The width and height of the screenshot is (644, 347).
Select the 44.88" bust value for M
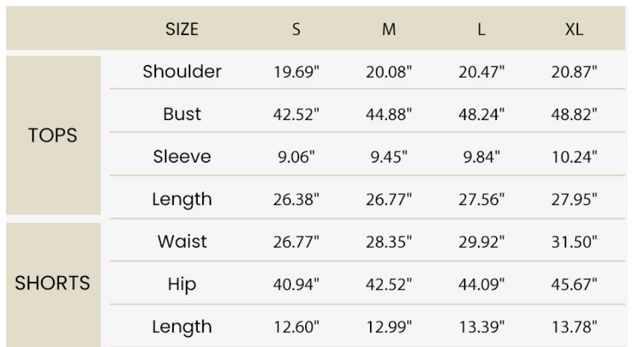pos(389,114)
